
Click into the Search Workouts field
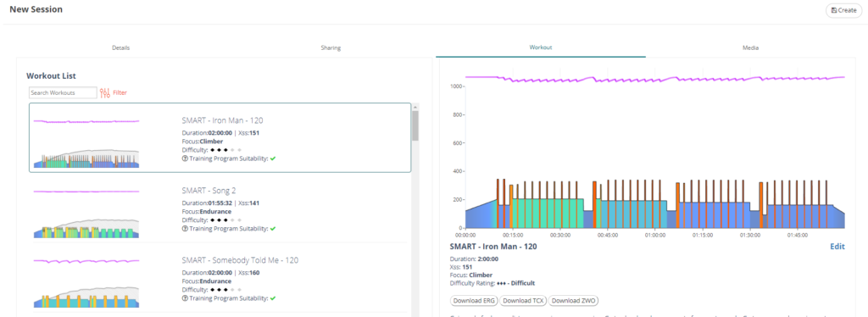(x=63, y=92)
